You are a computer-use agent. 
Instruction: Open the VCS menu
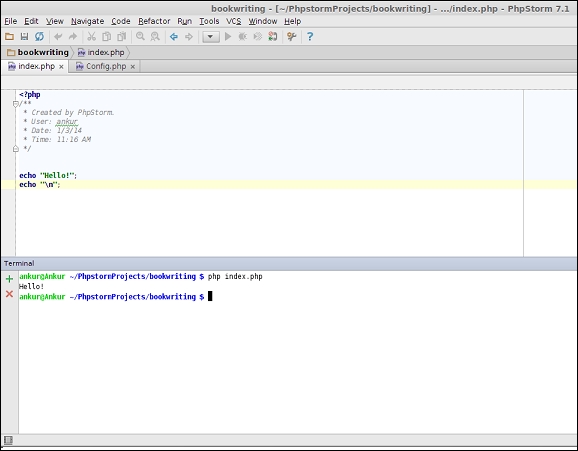coord(233,21)
